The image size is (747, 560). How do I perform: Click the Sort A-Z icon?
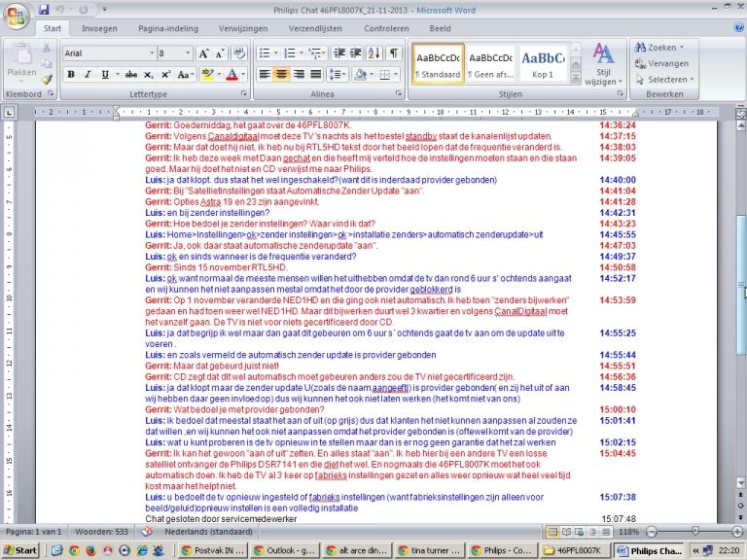click(374, 52)
